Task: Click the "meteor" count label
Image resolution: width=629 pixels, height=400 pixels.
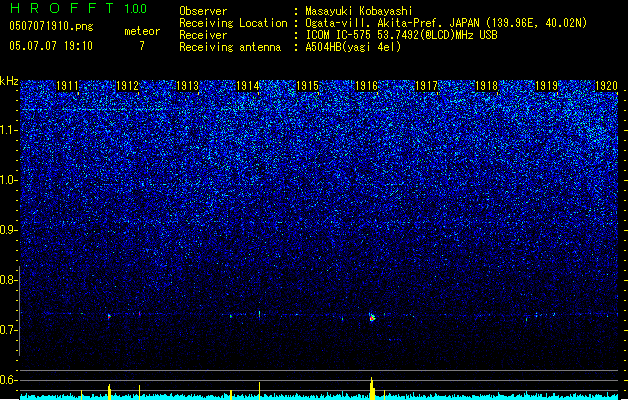Action: [142, 31]
